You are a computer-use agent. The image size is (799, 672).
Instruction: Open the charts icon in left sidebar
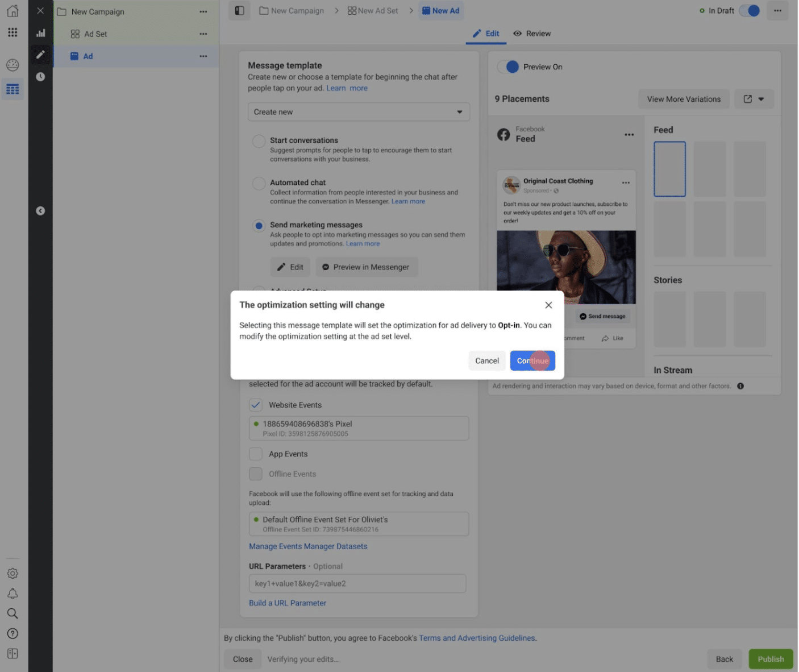40,33
